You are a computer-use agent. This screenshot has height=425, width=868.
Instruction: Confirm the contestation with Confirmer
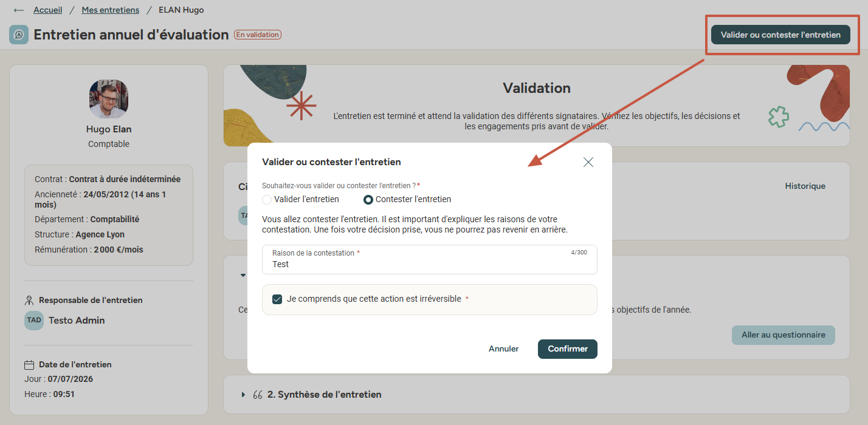click(568, 348)
